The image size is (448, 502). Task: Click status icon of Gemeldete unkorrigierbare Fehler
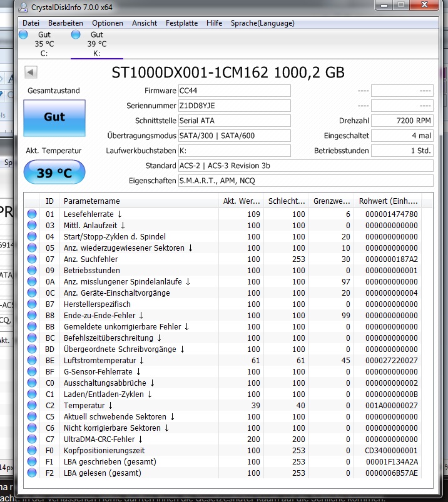32,326
